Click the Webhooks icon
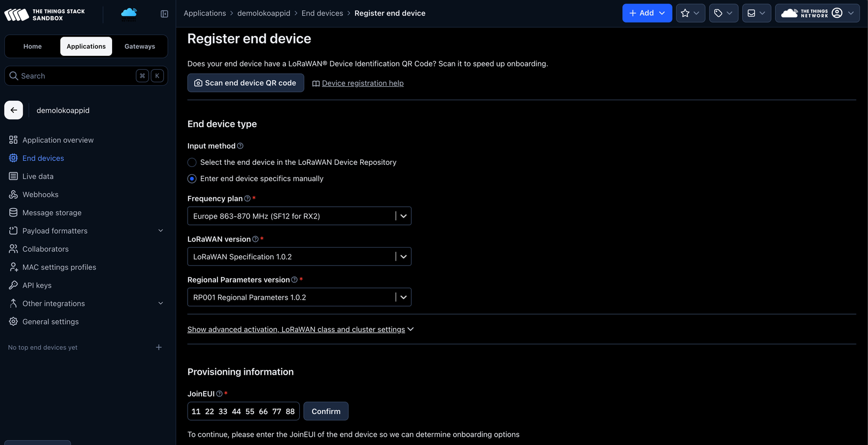Screen dimensions: 868x445 [13, 194]
